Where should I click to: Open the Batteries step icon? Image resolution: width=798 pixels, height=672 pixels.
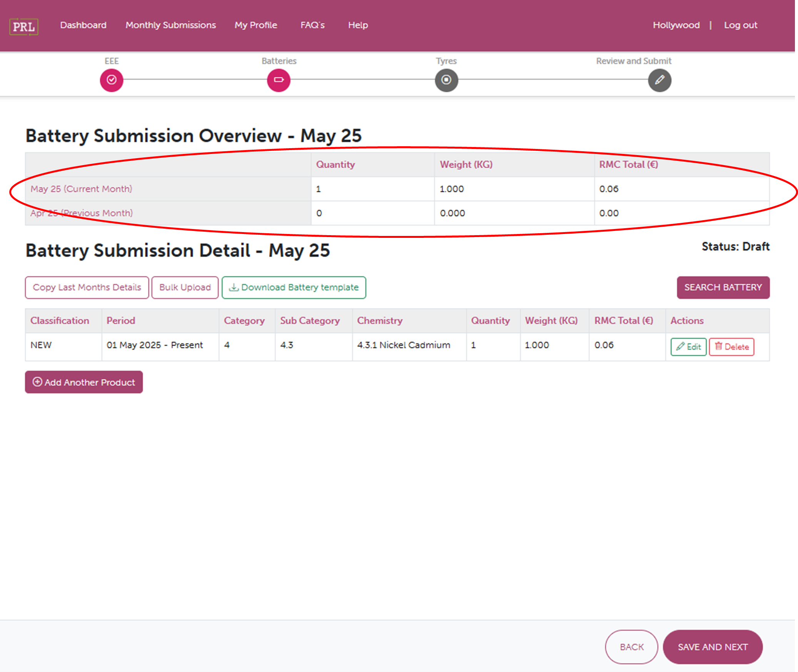coord(278,80)
